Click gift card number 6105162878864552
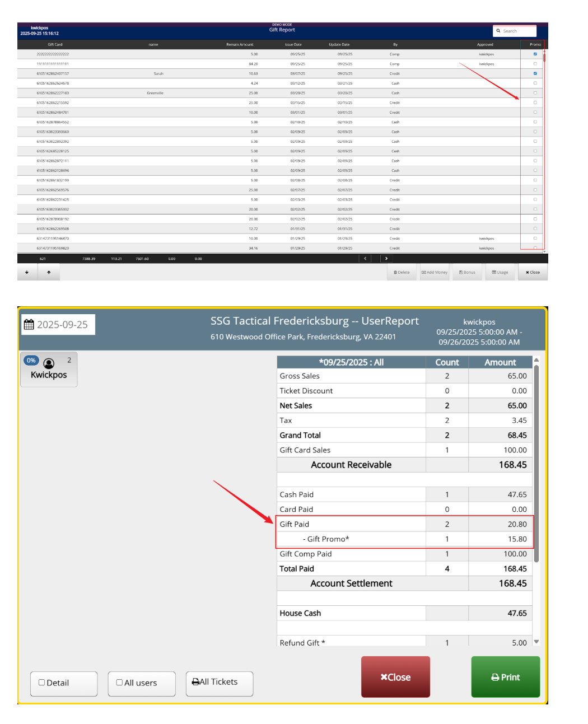588x724 pixels. click(53, 122)
